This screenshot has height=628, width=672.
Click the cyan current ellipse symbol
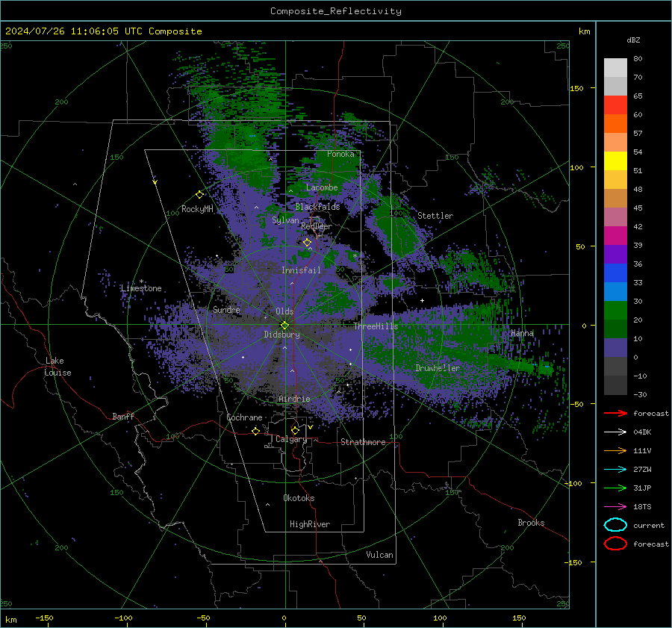pyautogui.click(x=615, y=525)
